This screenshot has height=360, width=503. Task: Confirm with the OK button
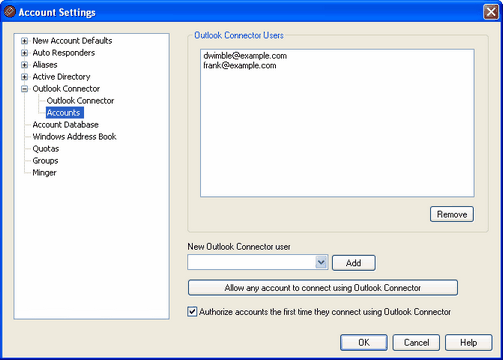pyautogui.click(x=364, y=343)
